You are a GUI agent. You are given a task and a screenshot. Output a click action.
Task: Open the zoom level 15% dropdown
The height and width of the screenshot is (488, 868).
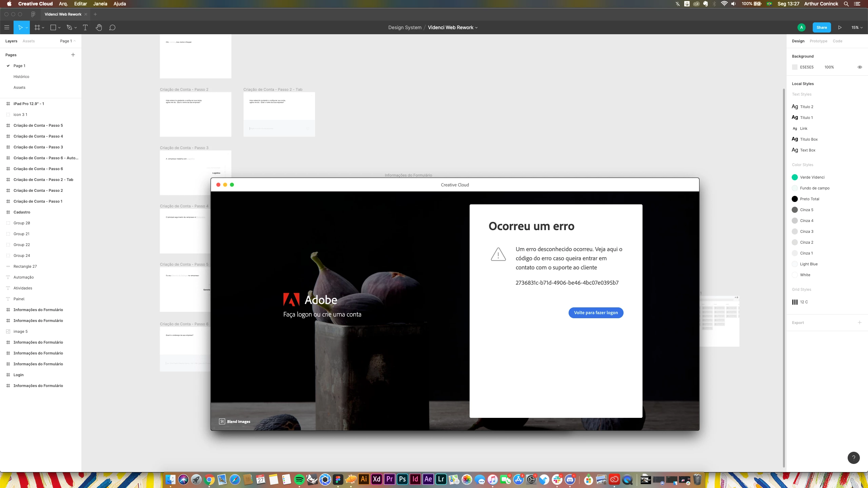857,27
